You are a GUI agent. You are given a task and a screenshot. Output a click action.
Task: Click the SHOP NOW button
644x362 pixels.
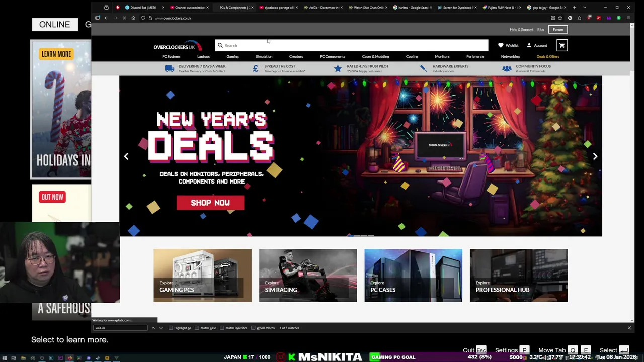tap(210, 203)
